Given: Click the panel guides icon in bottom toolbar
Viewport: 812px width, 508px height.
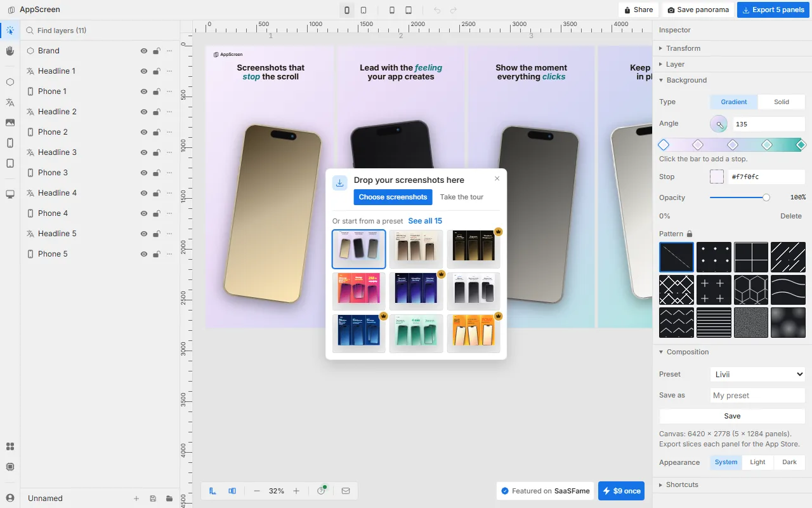Looking at the screenshot, I should [232, 491].
